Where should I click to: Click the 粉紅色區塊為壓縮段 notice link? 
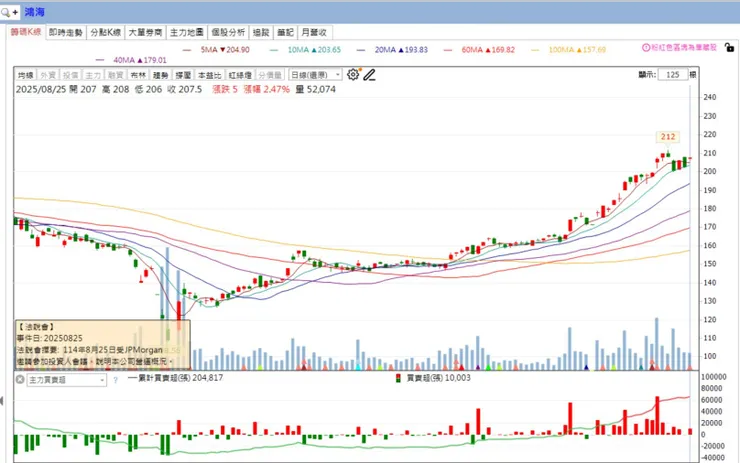point(684,48)
